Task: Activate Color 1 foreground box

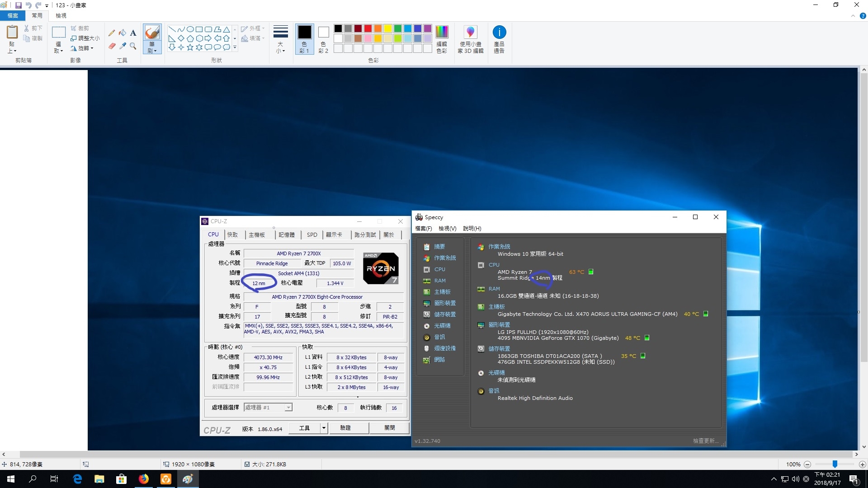Action: pos(304,39)
